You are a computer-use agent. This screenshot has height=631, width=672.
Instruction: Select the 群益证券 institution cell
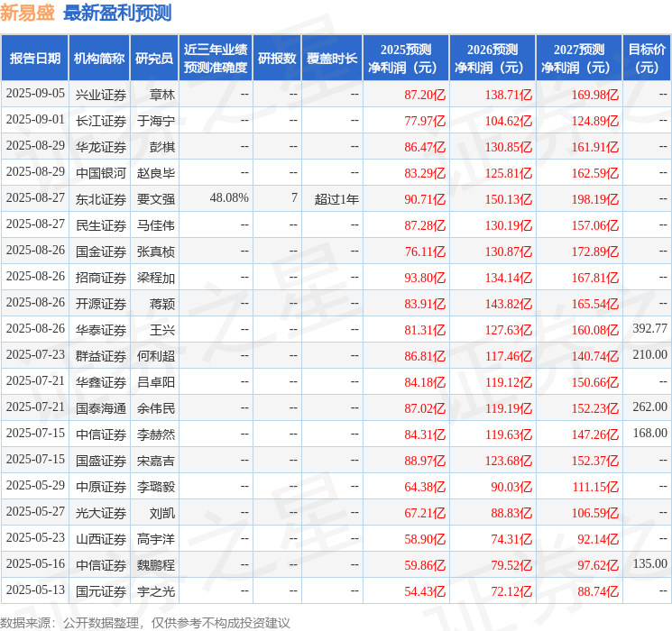(x=101, y=356)
